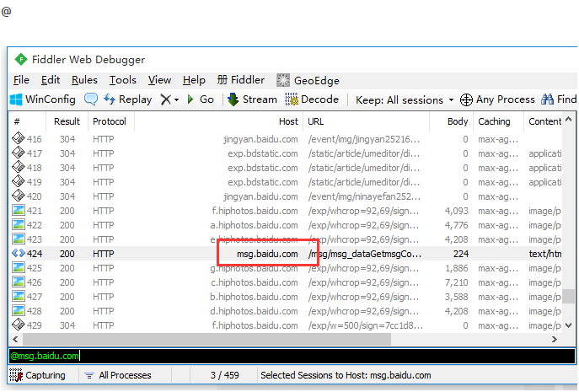
Task: Select host msg.baidu.com in session 424
Action: [267, 254]
